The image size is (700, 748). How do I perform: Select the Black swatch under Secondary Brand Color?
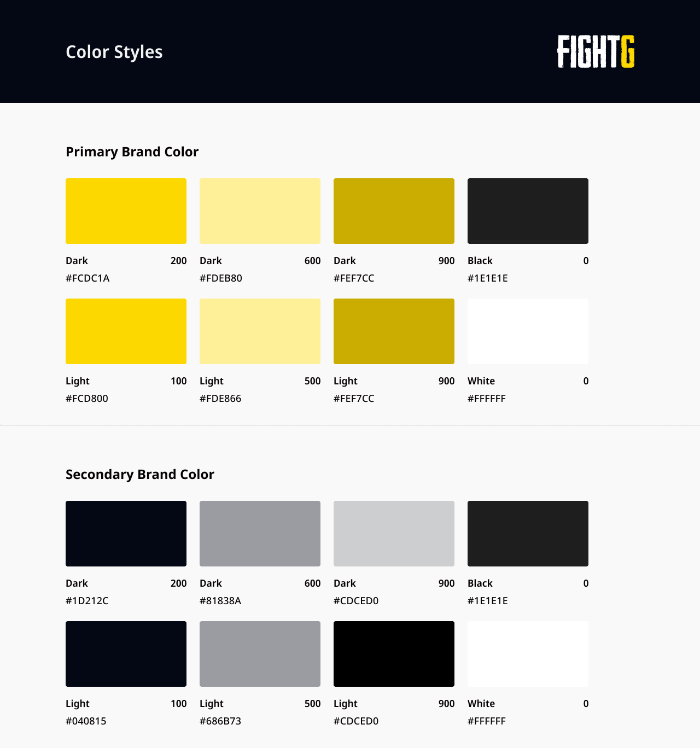pos(528,534)
